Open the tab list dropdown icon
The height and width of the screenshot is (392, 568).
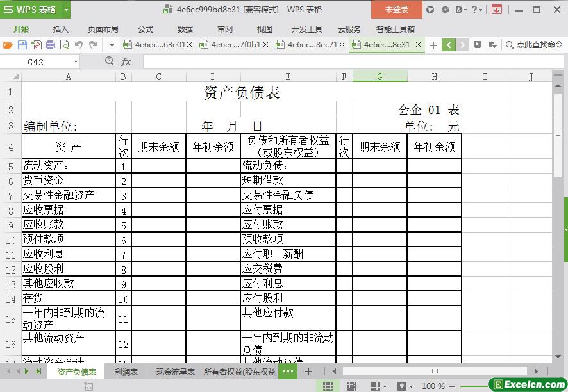[492, 45]
